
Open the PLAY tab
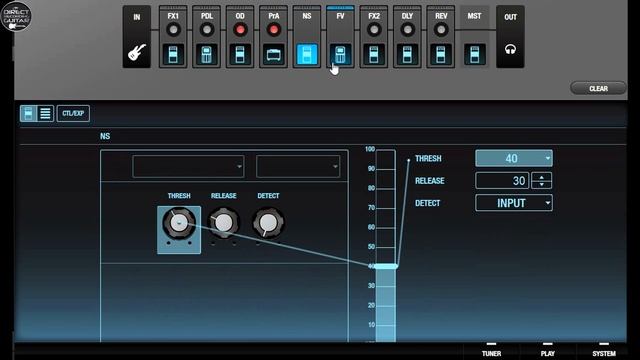(548, 353)
